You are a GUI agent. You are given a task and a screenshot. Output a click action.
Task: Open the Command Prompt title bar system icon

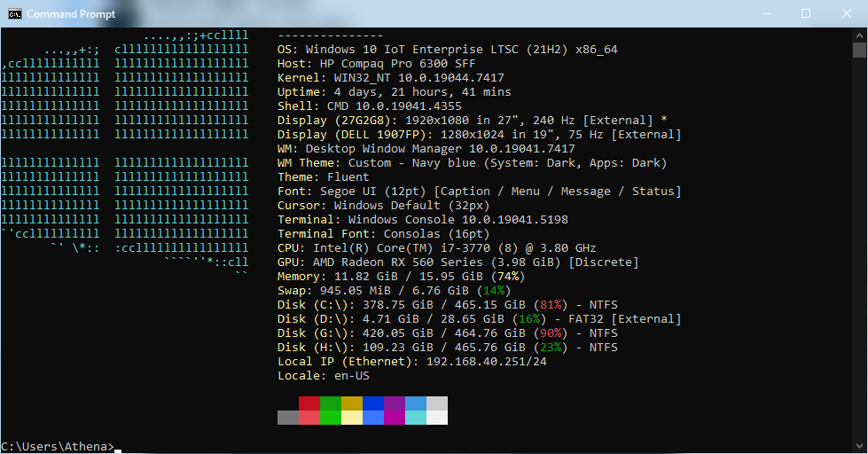[x=15, y=14]
